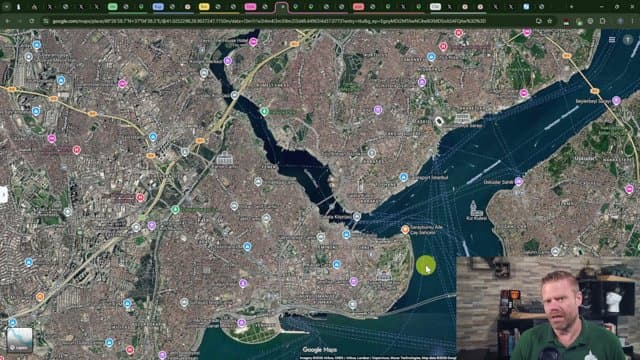
Task: Open the Google account avatar on map
Action: point(628,40)
